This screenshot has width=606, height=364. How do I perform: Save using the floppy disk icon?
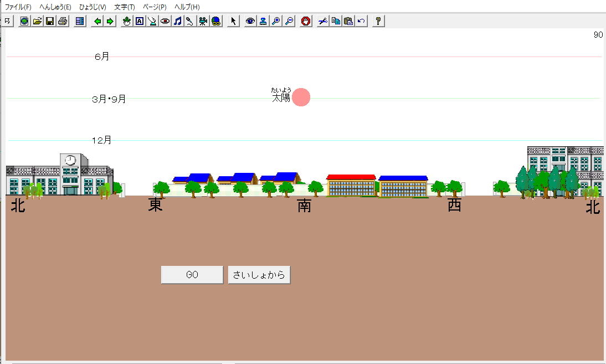[x=50, y=21]
